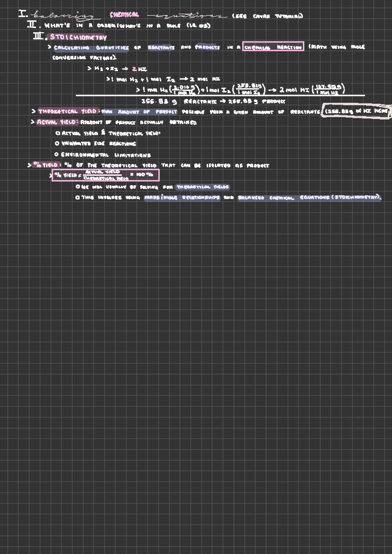The width and height of the screenshot is (392, 554).
Task: Click the outlined '255.82 g of HI here' note
Action: coord(356,111)
